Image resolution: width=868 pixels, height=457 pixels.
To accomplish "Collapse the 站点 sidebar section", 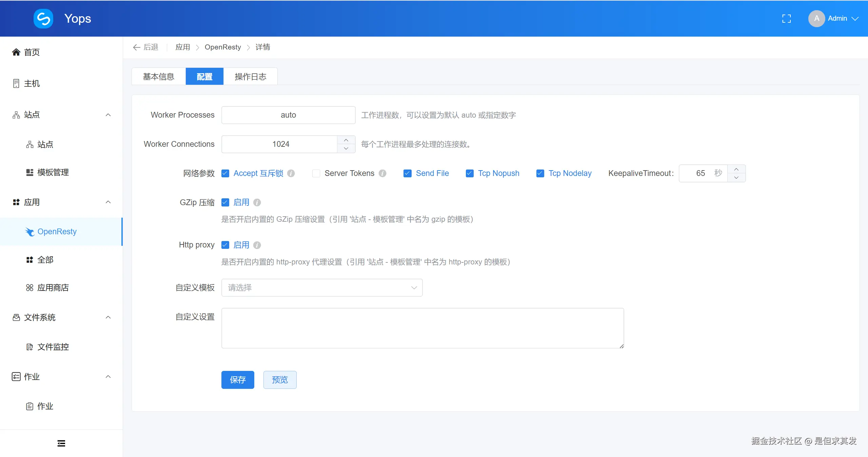I will pyautogui.click(x=108, y=115).
